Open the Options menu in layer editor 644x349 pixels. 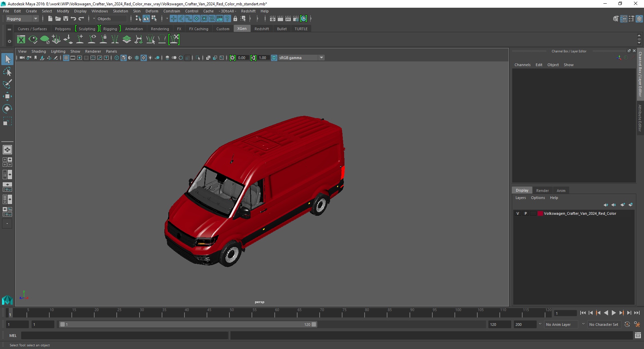click(x=538, y=198)
